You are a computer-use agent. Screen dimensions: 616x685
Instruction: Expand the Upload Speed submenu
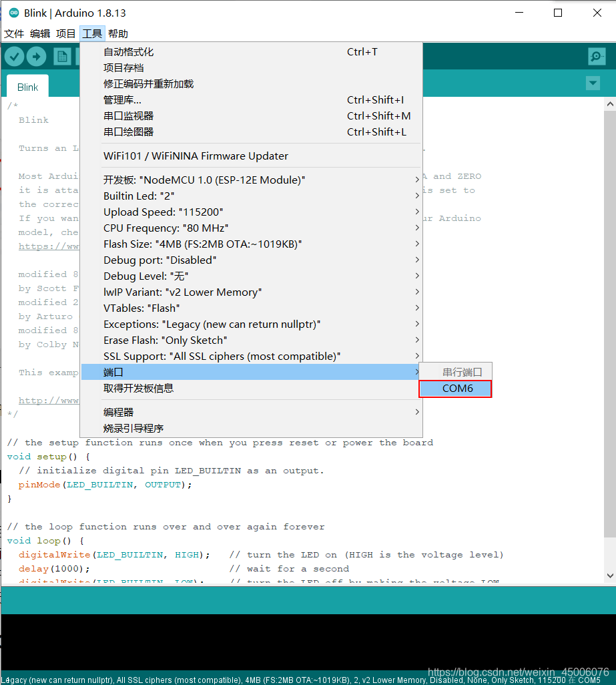pyautogui.click(x=251, y=212)
